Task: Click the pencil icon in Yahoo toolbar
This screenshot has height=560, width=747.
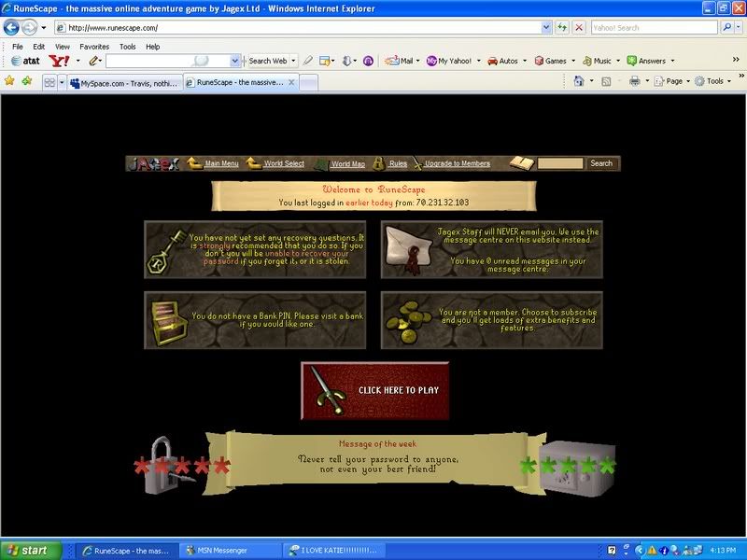Action: coord(93,61)
